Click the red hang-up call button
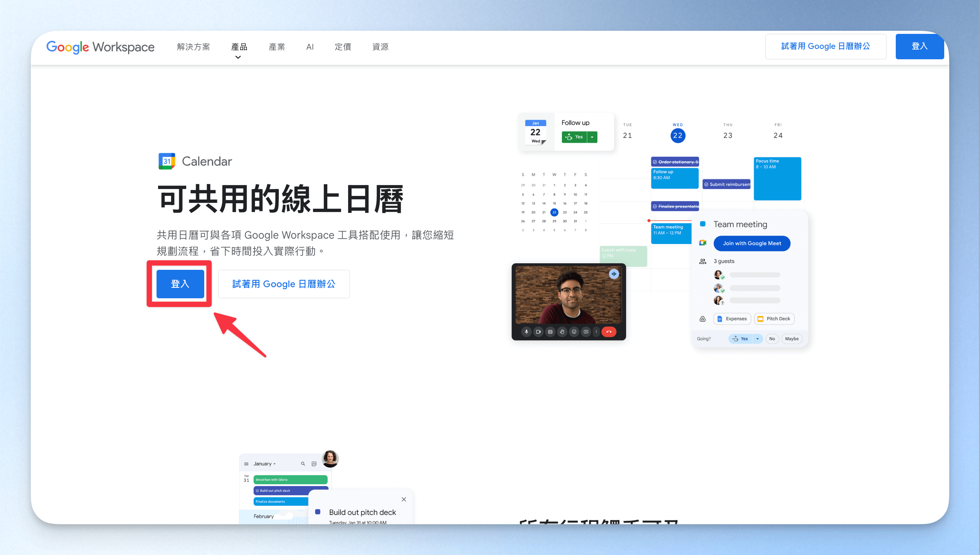 tap(609, 332)
